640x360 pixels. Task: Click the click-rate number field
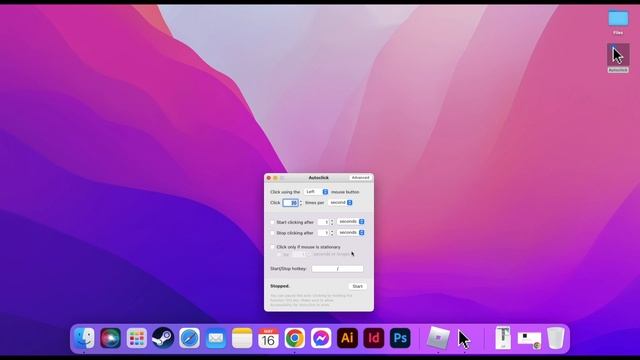coord(290,203)
